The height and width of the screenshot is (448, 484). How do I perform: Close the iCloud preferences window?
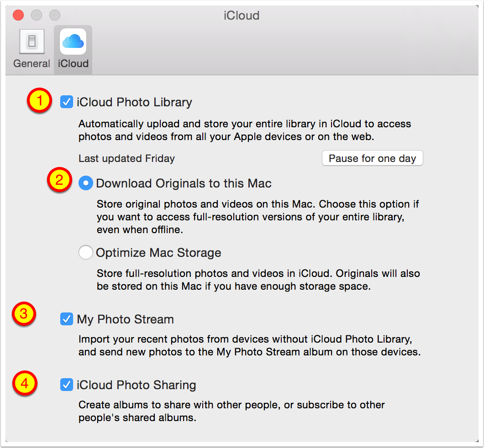coord(18,16)
